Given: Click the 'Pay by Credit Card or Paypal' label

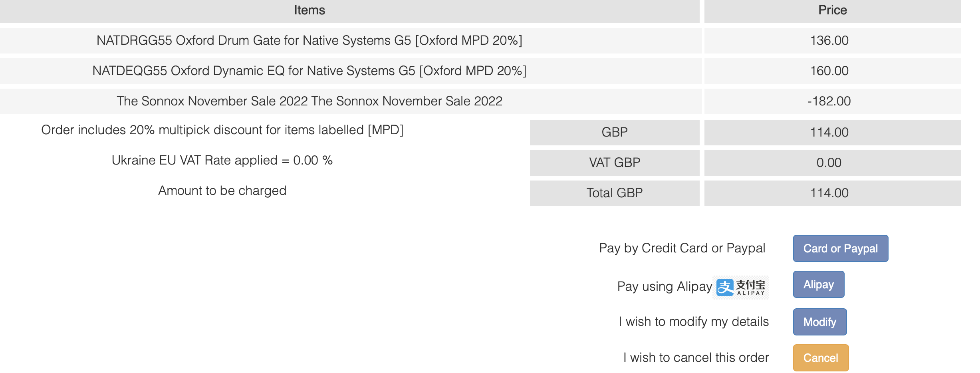Looking at the screenshot, I should pyautogui.click(x=682, y=248).
